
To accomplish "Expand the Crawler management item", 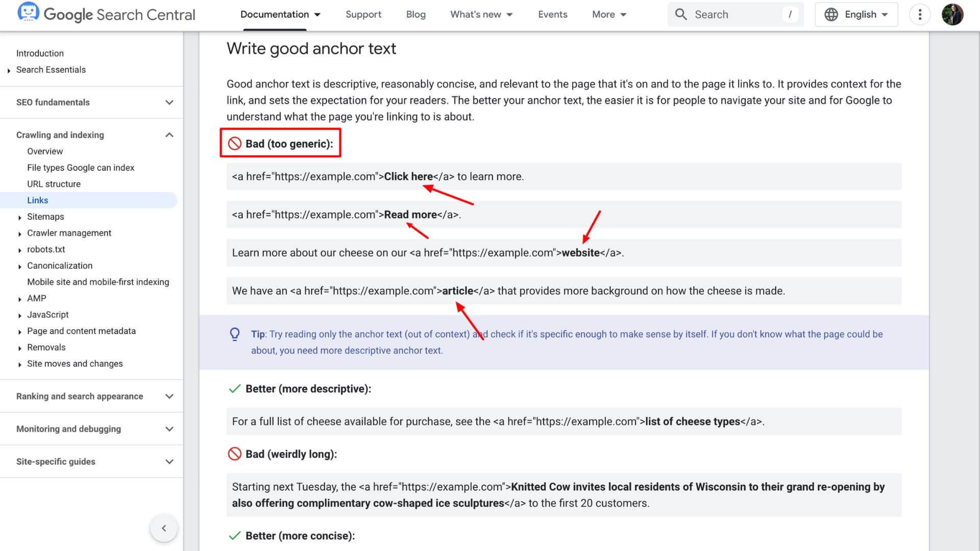I will pos(19,234).
